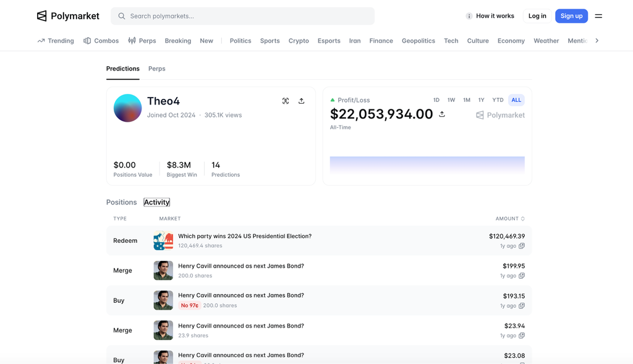Click the $23.08 amount
Image resolution: width=633 pixels, height=364 pixels.
pos(514,355)
